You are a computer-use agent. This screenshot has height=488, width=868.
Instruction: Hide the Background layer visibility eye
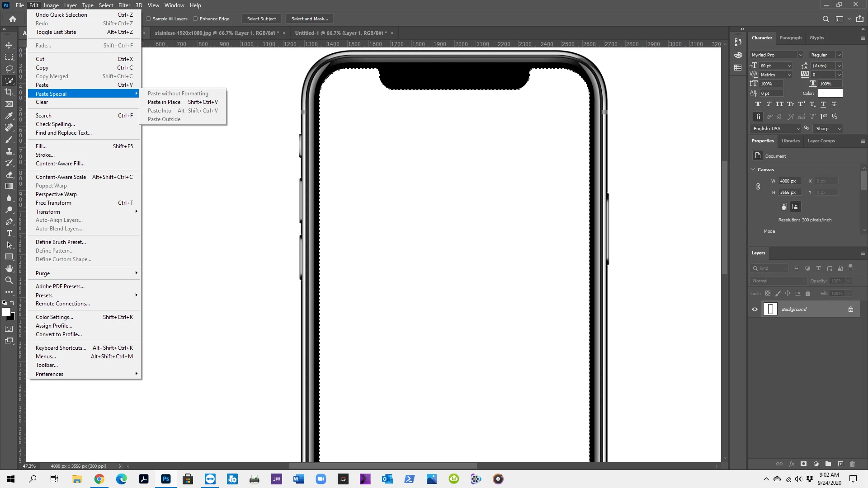click(x=755, y=310)
